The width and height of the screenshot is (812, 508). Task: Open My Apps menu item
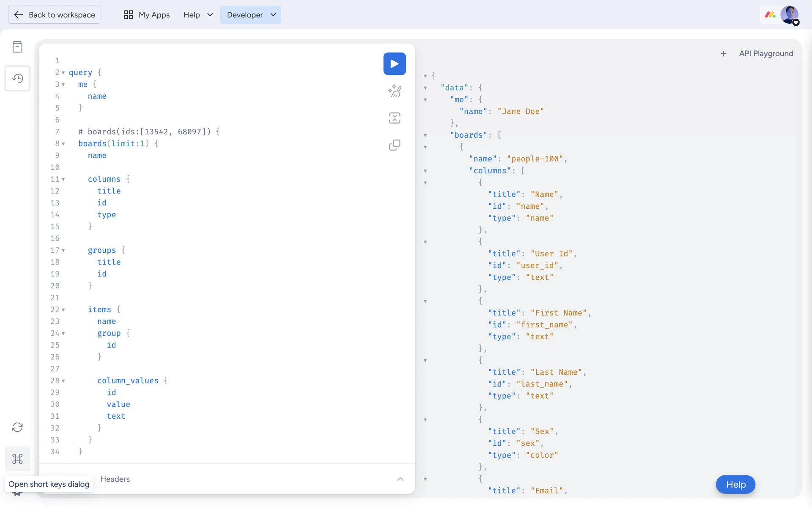point(147,15)
